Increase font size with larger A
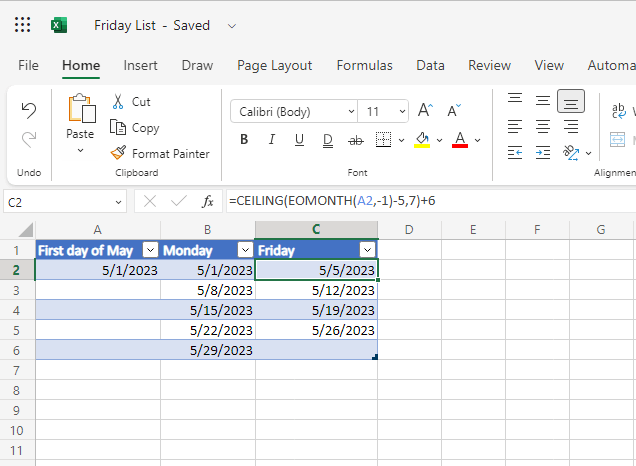The height and width of the screenshot is (466, 636). [x=425, y=110]
